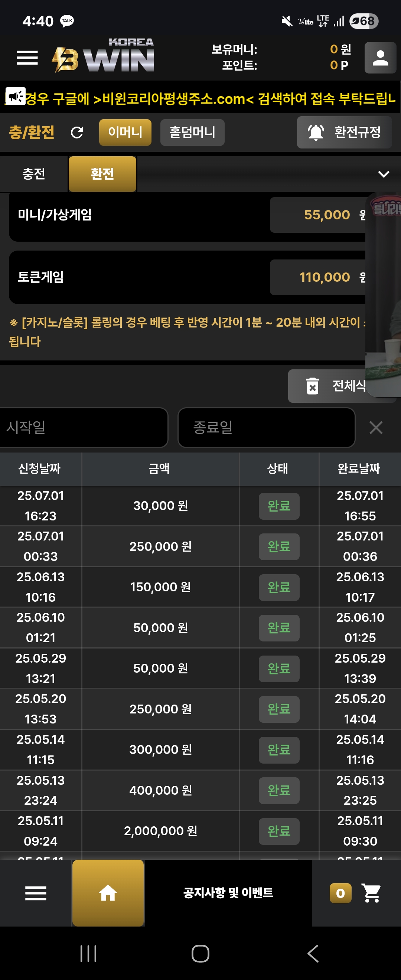The width and height of the screenshot is (401, 980).
Task: Open the user profile icon
Action: pos(380,58)
